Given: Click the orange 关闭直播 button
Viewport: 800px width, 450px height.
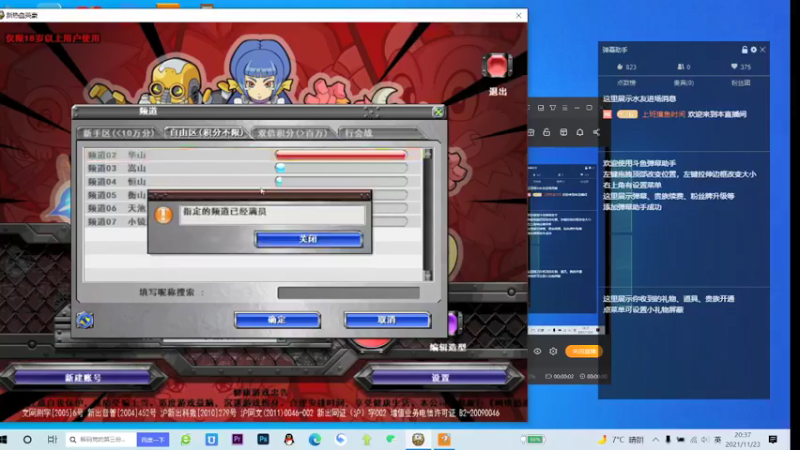Looking at the screenshot, I should pyautogui.click(x=584, y=351).
